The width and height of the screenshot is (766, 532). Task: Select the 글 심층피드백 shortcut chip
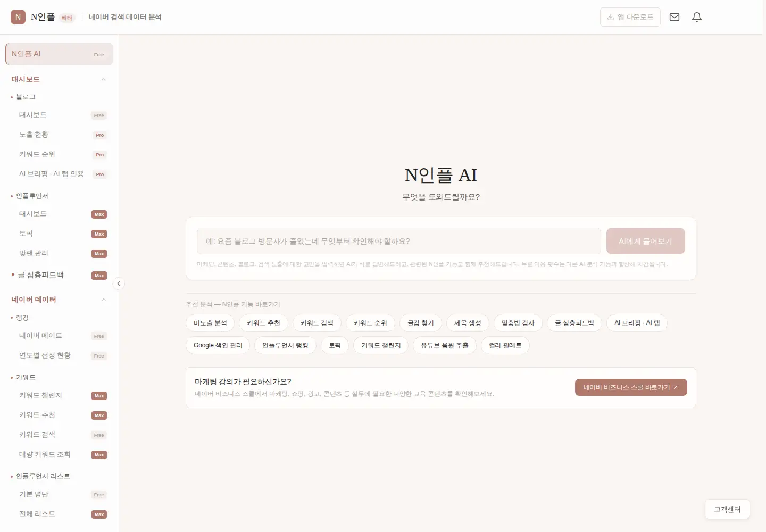574,323
